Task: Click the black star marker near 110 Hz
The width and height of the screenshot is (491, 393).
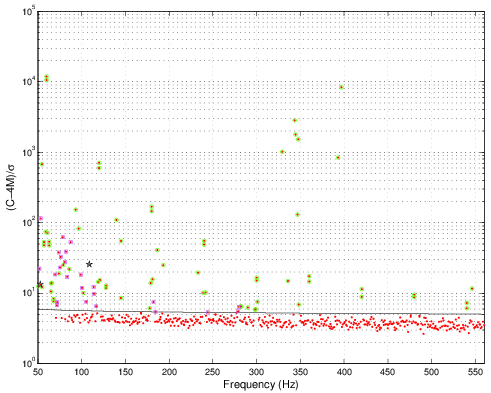Action: [x=89, y=264]
